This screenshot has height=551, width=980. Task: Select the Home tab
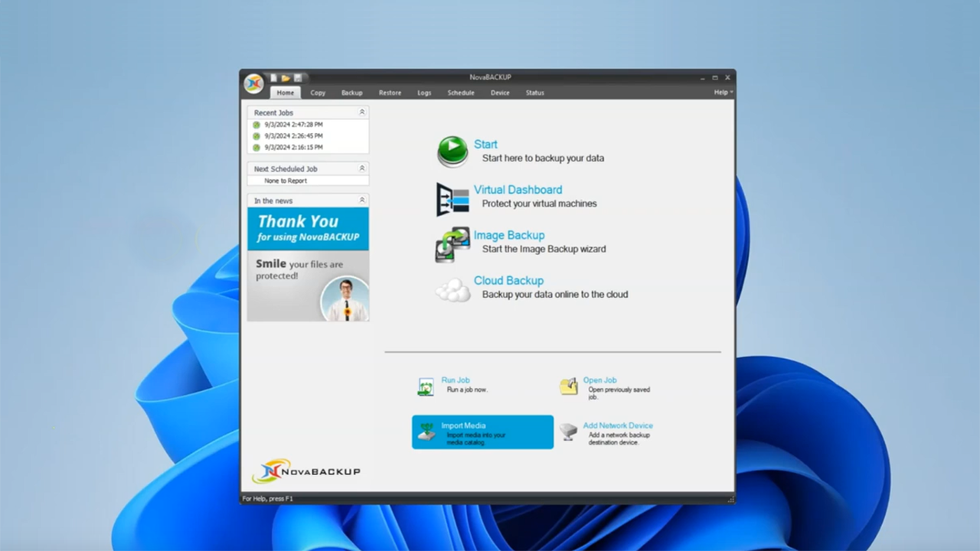(286, 93)
